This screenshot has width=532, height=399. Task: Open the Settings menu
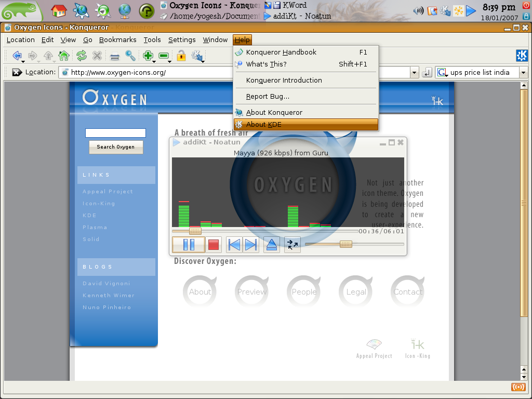click(182, 39)
